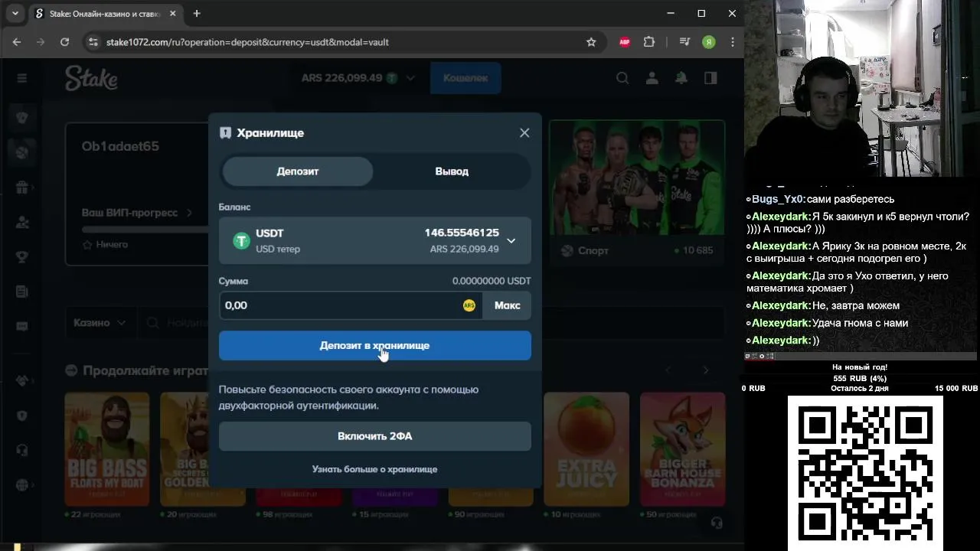The image size is (980, 551).
Task: Click the Сумма amount input field
Action: (351, 305)
